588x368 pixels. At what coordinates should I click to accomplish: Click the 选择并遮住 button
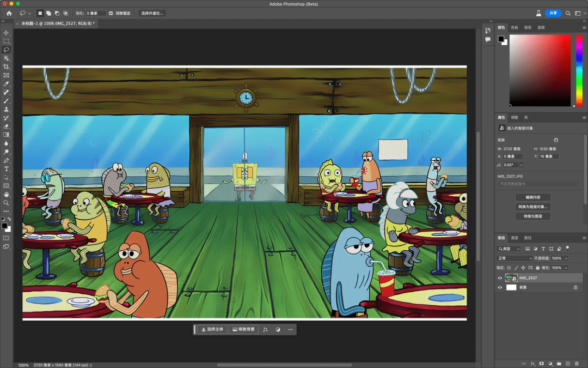point(152,13)
